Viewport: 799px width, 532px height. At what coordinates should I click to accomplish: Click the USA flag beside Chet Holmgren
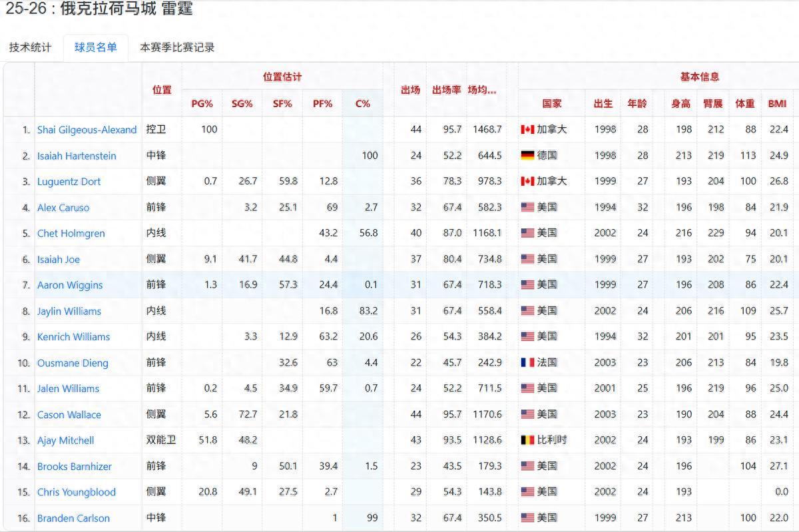click(x=527, y=234)
